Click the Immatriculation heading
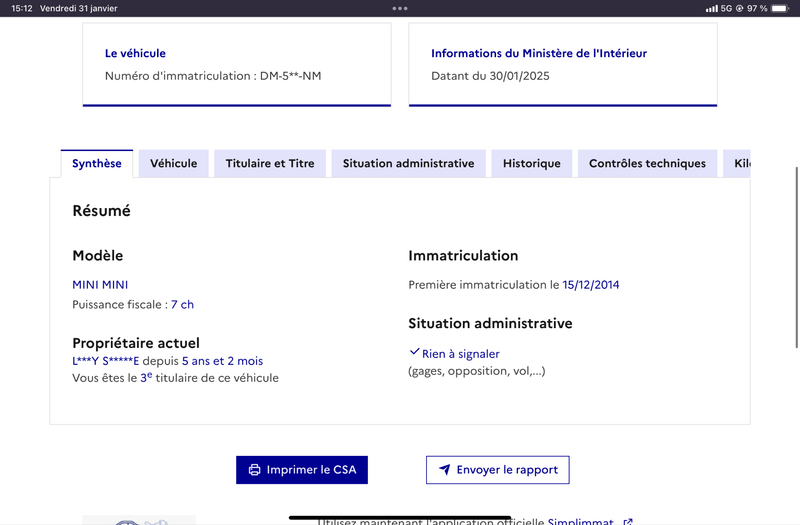 coord(463,256)
